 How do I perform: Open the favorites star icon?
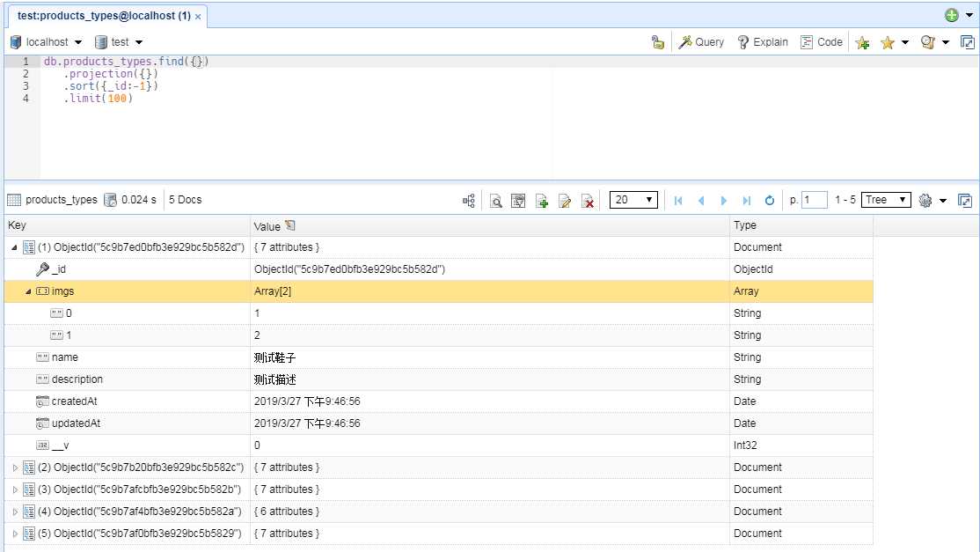click(x=887, y=42)
